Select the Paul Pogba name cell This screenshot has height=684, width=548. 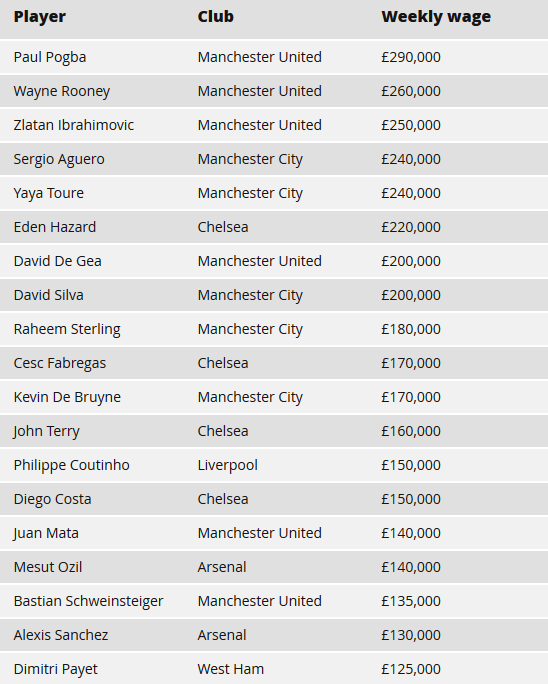(50, 57)
